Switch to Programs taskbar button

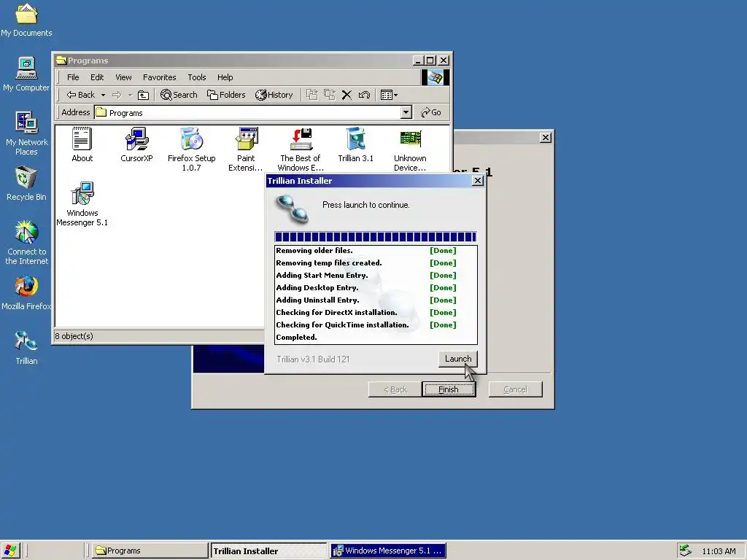click(150, 551)
